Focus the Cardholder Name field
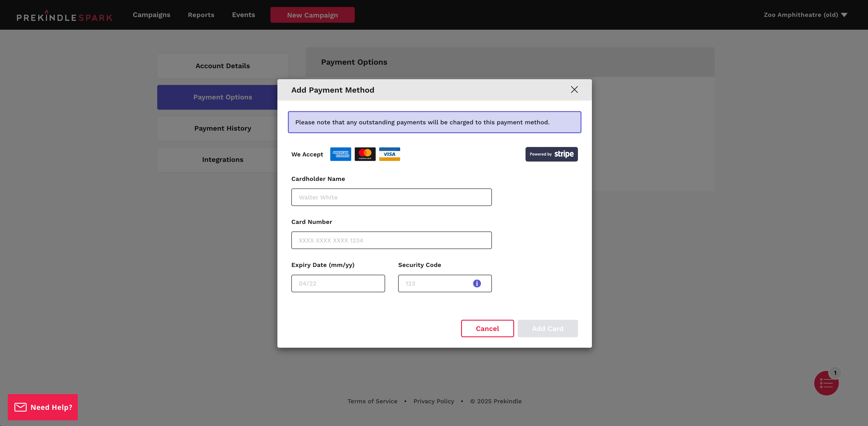This screenshot has height=426, width=868. (391, 197)
